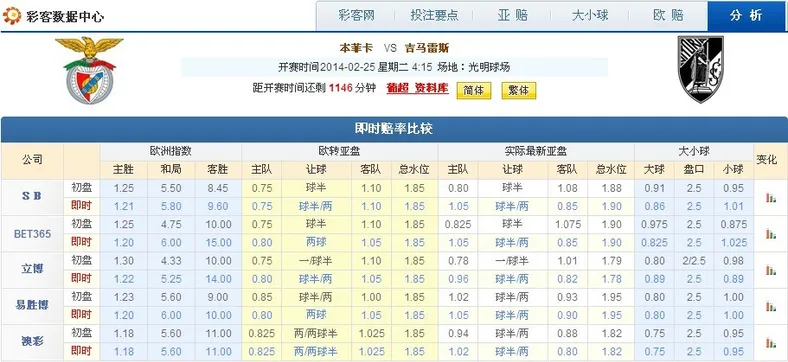788x362 pixels.
Task: Open the 彩客数据中心 logo icon
Action: [12, 16]
